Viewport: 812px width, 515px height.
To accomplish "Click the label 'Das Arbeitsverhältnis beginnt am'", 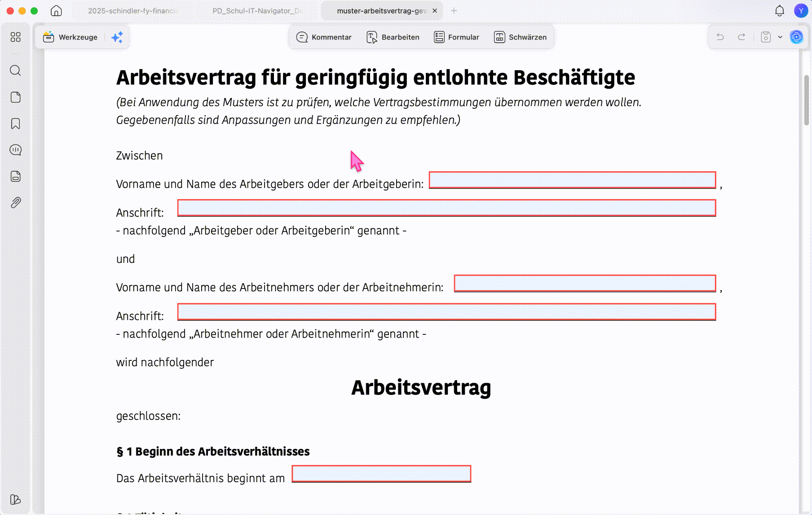I will point(200,478).
